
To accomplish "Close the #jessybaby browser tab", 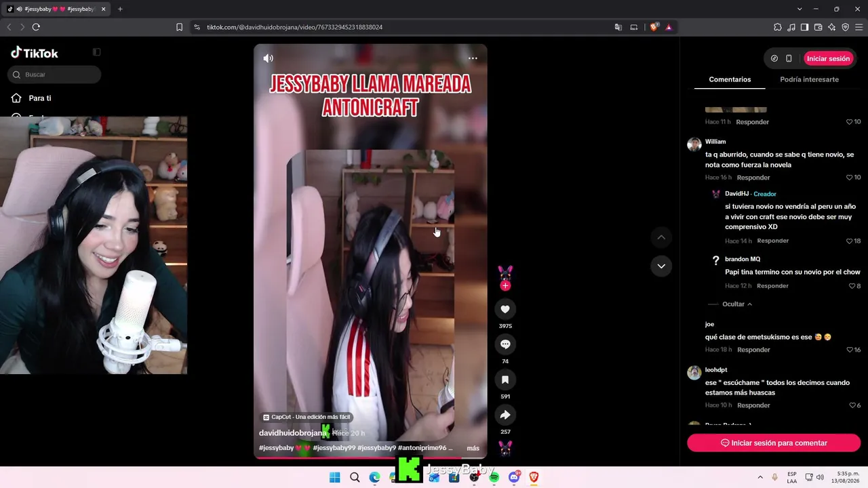I will 103,9.
